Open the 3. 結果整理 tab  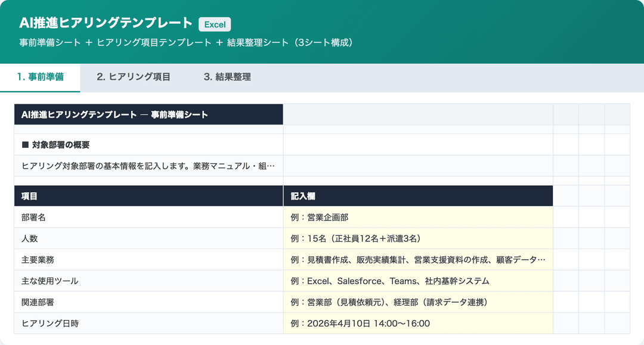click(x=228, y=76)
